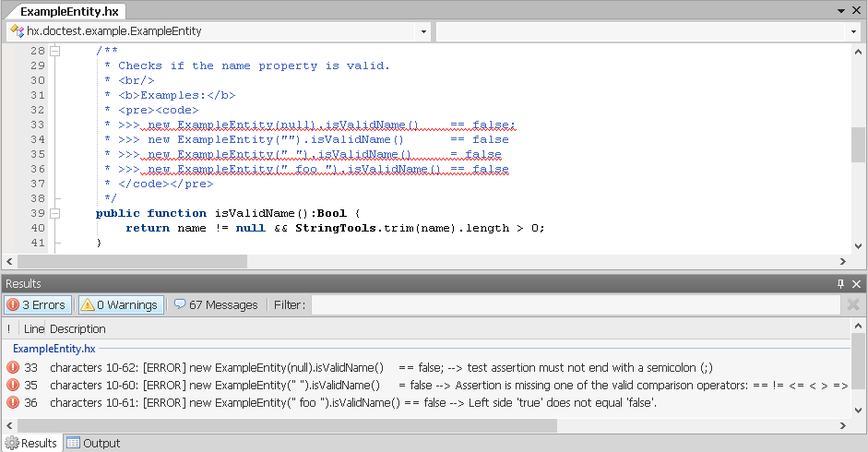Pin the Results panel
This screenshot has height=452, width=868.
(840, 283)
